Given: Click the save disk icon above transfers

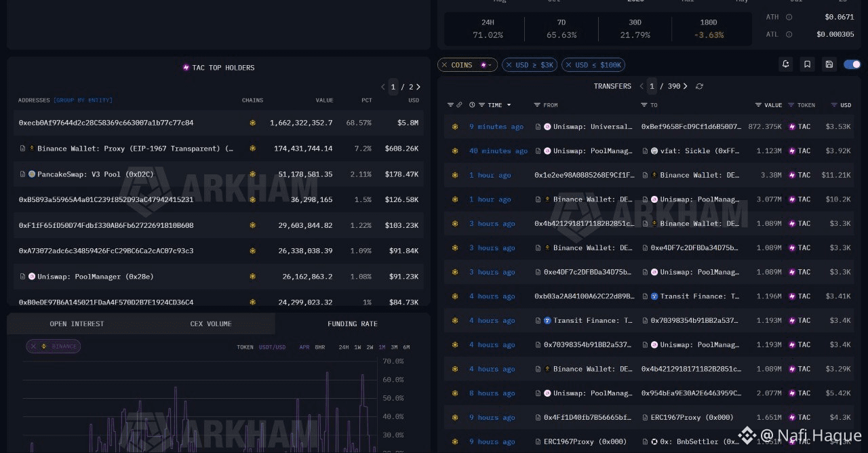Looking at the screenshot, I should point(829,64).
